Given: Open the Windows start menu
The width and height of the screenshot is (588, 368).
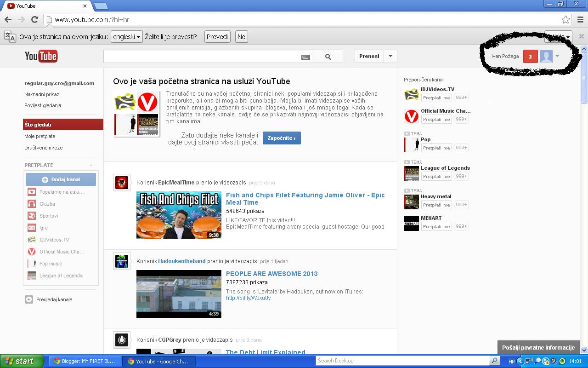Looking at the screenshot, I should 22,361.
